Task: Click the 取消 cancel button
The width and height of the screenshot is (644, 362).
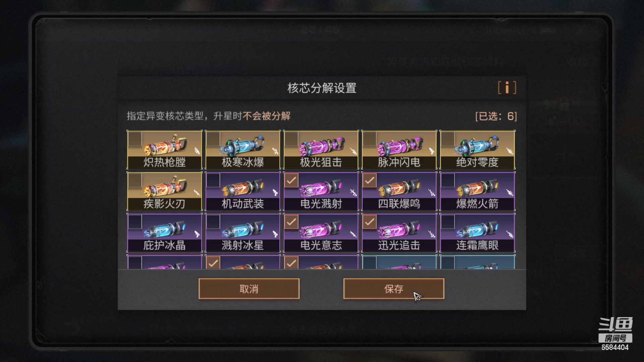Action: click(x=249, y=289)
